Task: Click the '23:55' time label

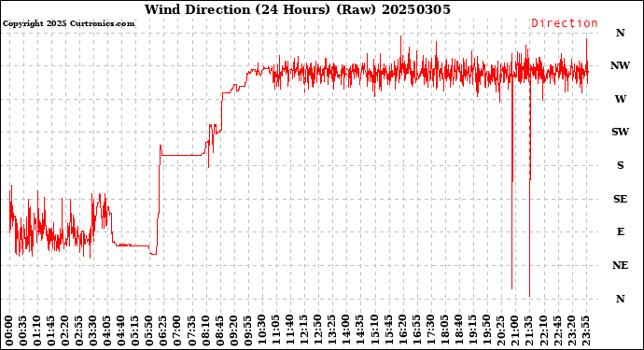Action: point(585,330)
